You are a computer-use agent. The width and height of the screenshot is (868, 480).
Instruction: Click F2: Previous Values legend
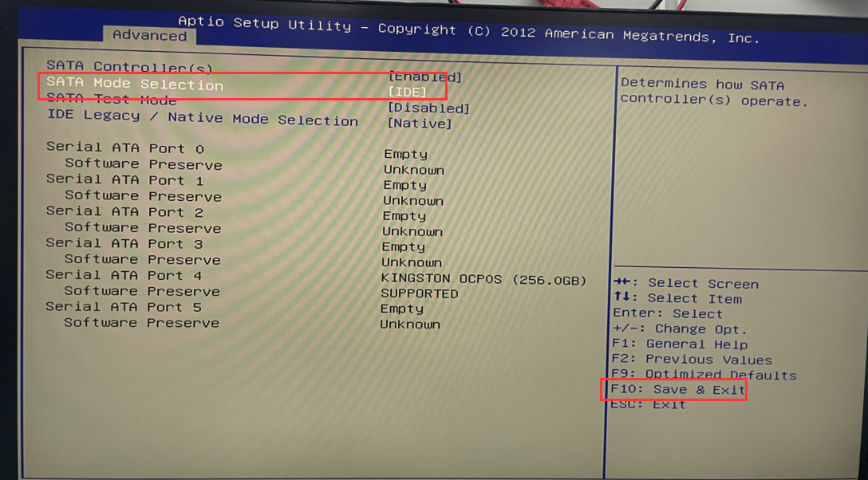click(x=706, y=360)
